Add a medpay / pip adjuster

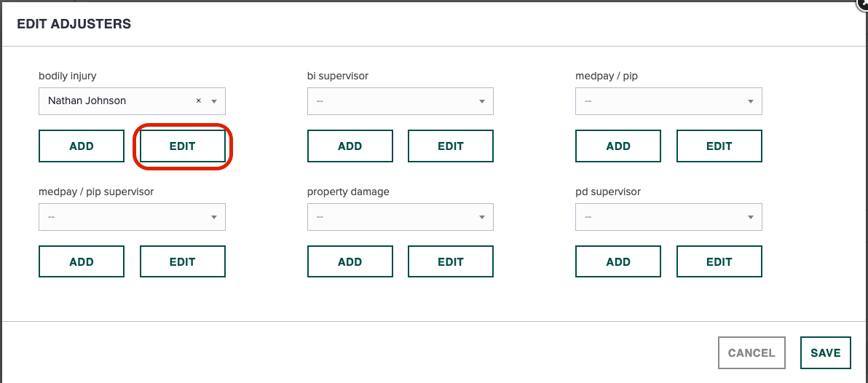point(618,146)
